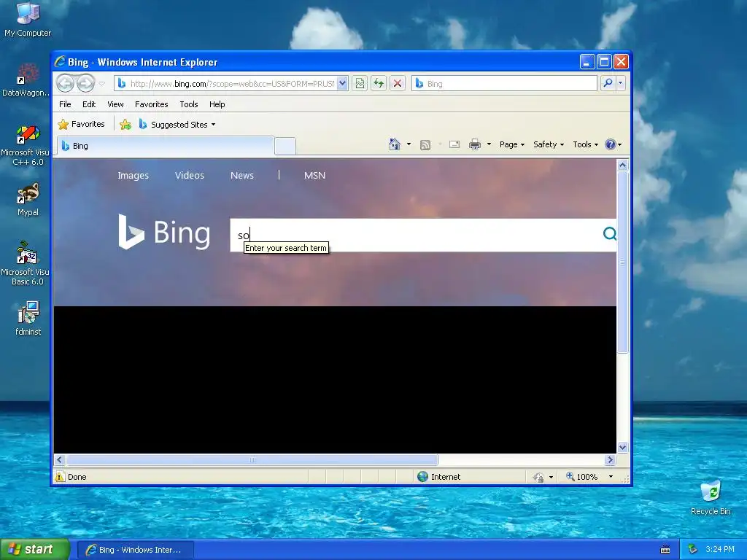Image resolution: width=747 pixels, height=560 pixels.
Task: Click the vertical scrollbar up arrow
Action: pos(623,166)
